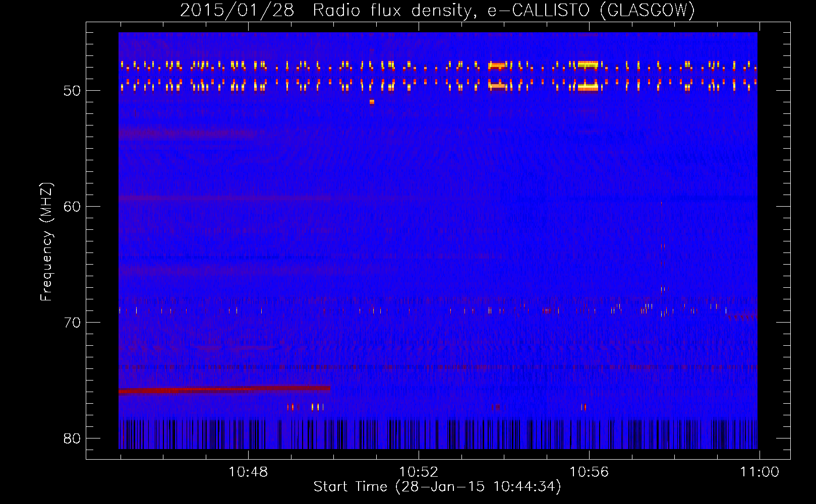Click the "10:56" time tick label
This screenshot has width=816, height=504.
click(x=589, y=472)
